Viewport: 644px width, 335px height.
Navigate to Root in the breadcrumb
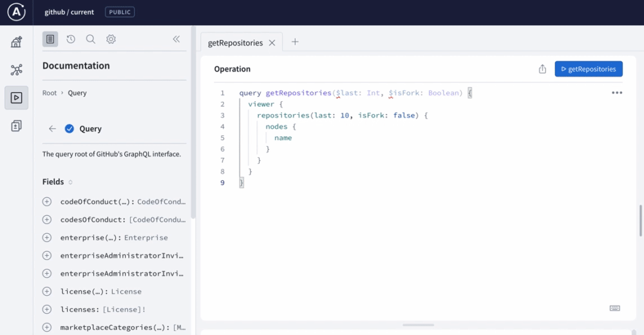point(50,93)
